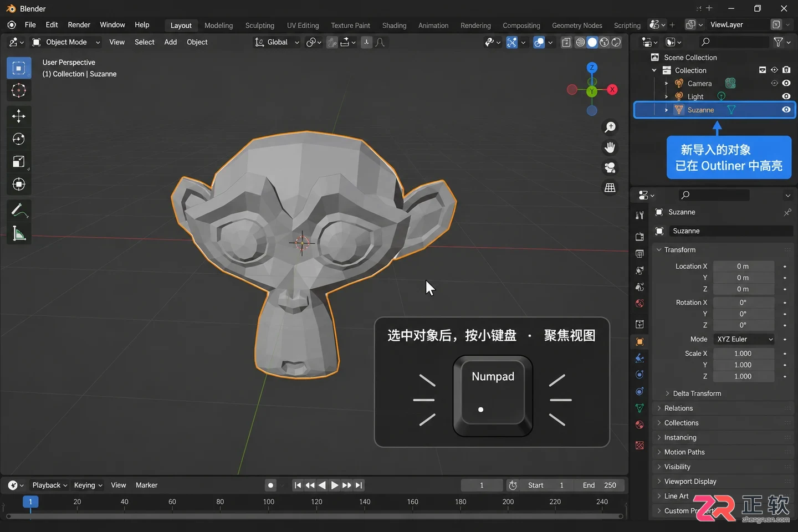
Task: Play the animation forward
Action: coord(335,485)
